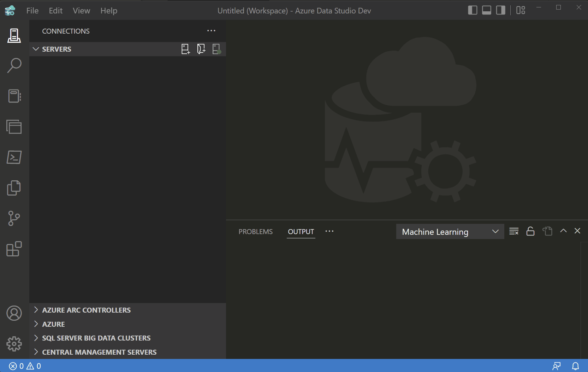588x372 pixels.
Task: Create a new server group
Action: tap(201, 49)
